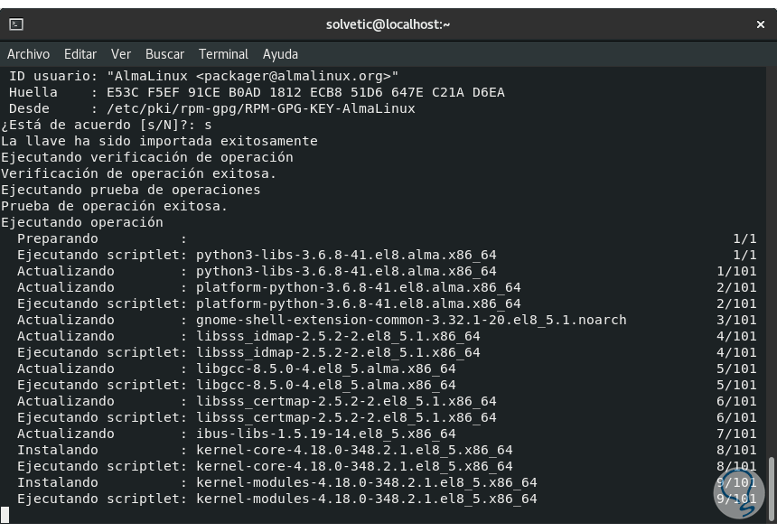This screenshot has width=777, height=532.
Task: Click the terminal icon in title bar
Action: coord(16,24)
